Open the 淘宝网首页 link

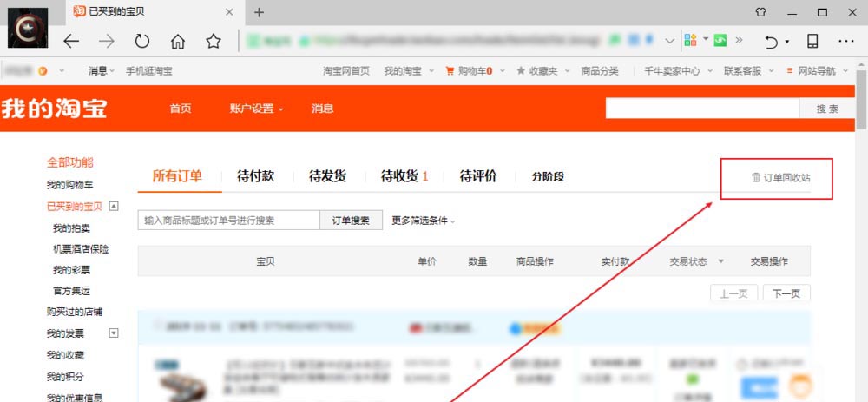(x=346, y=71)
